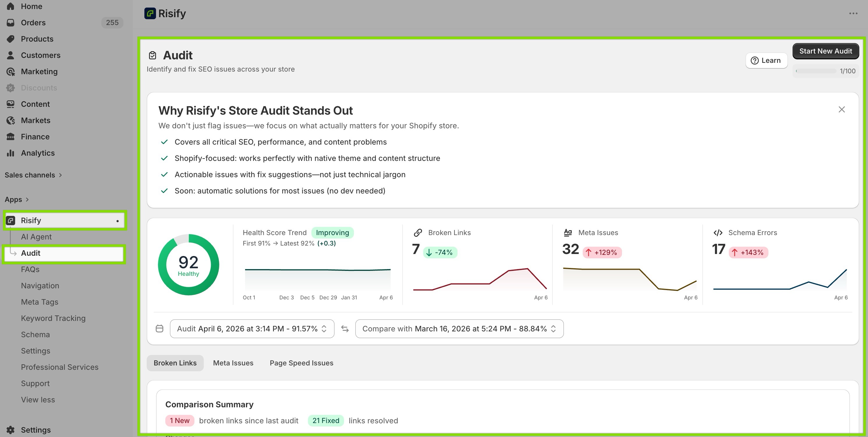Click the Customers person icon
The height and width of the screenshot is (437, 868).
coord(10,55)
